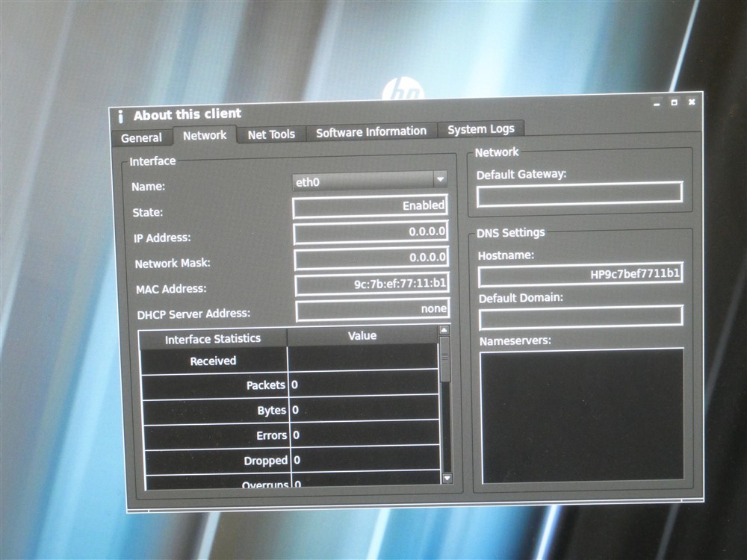Click the Value column header
The height and width of the screenshot is (560, 747).
tap(362, 336)
